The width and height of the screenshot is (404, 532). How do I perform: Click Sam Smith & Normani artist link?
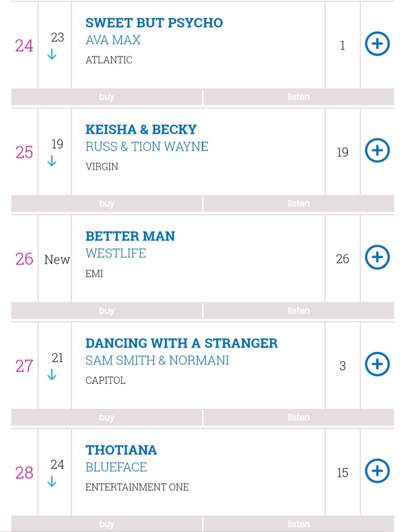(157, 360)
